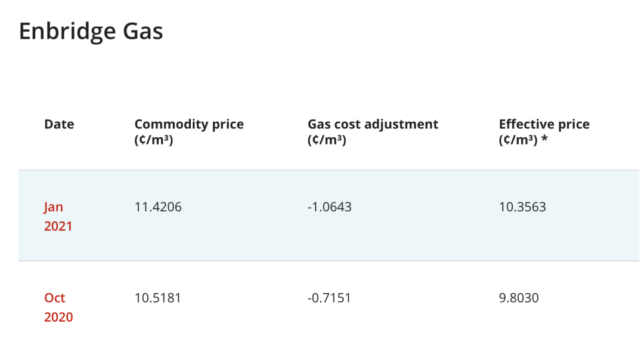Click the Gas cost adjustment column header
Viewport: 644px width, 351px height.
pos(373,131)
